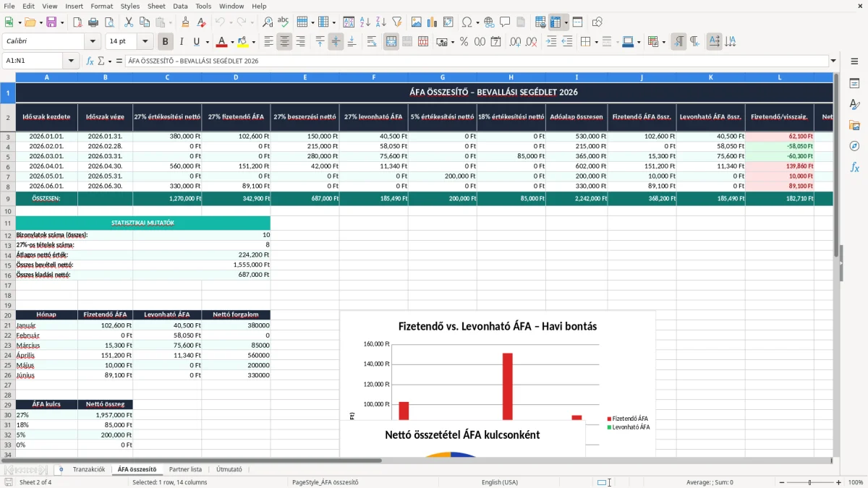Adjust the zoom slider
Screen dimensions: 868x488
(810, 482)
